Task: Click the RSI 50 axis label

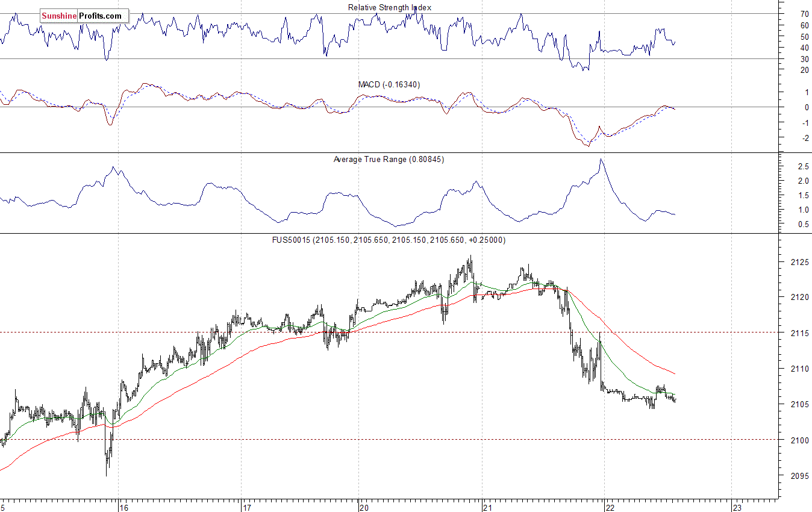Action: pos(804,37)
